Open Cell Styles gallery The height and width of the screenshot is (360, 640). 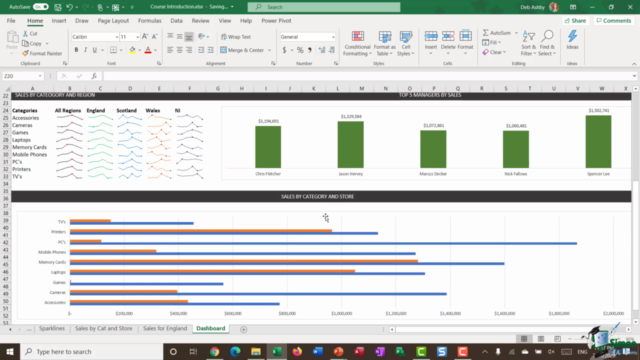pyautogui.click(x=406, y=43)
